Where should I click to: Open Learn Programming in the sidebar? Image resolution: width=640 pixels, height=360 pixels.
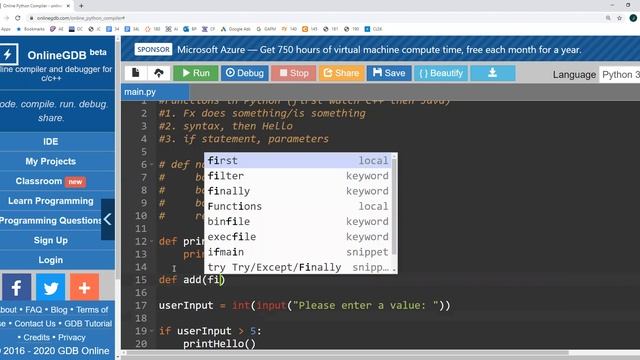pyautogui.click(x=51, y=201)
